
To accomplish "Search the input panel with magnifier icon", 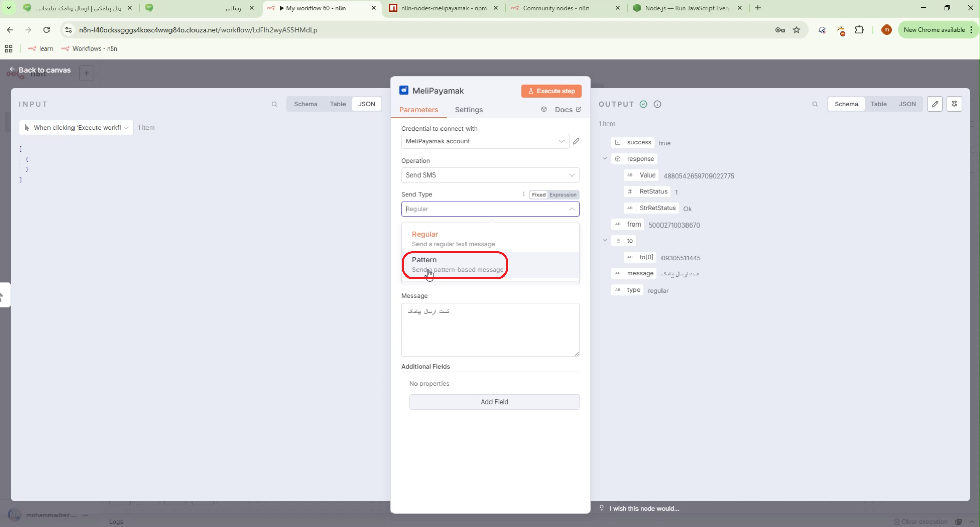I will [274, 104].
